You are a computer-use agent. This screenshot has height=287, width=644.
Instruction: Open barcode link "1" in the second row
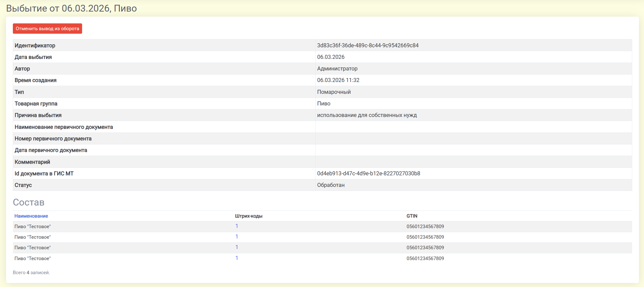point(237,236)
